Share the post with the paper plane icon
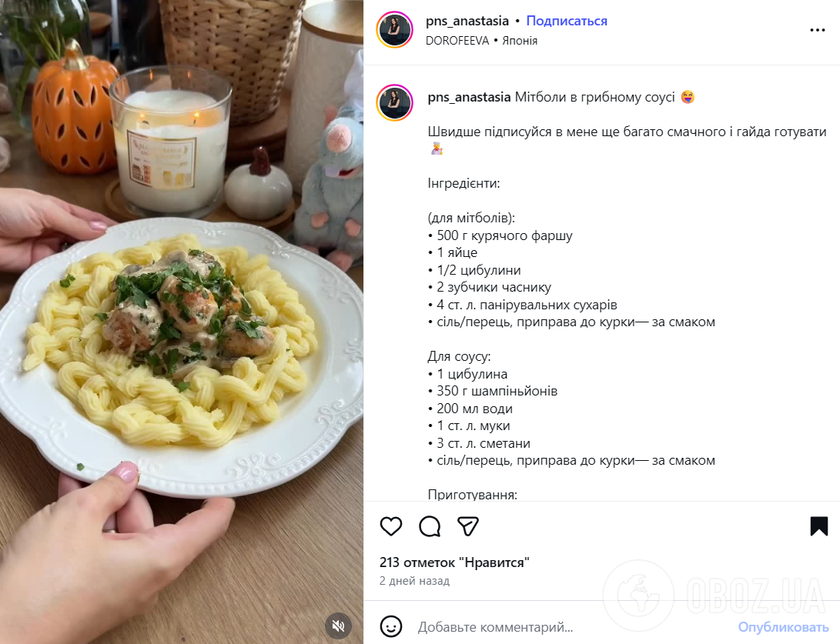 tap(467, 526)
